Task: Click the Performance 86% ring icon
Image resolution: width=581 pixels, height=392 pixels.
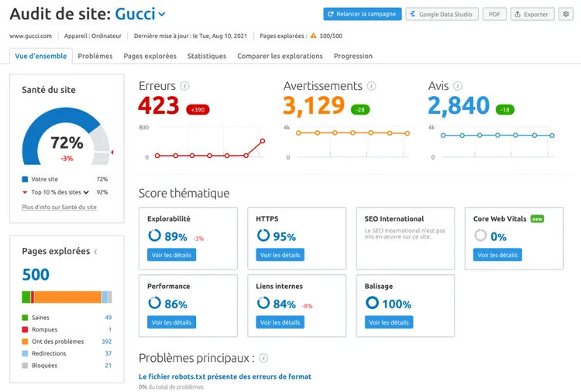Action: [x=154, y=303]
